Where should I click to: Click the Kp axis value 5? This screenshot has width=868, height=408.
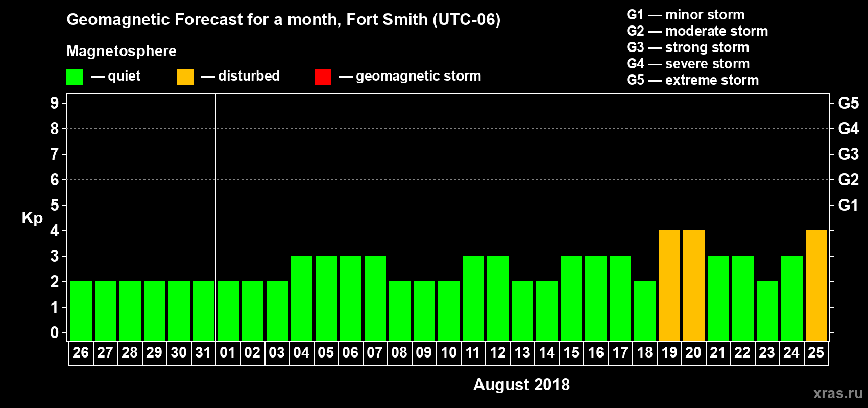55,205
